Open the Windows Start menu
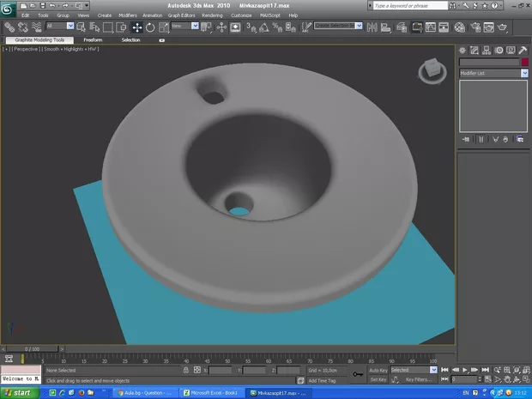 point(17,392)
